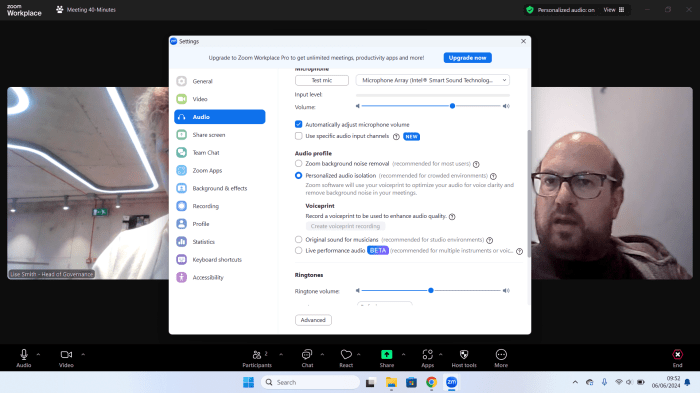Screen dimensions: 700x393
Task: Expand options arrow next to Apps
Action: (x=441, y=354)
